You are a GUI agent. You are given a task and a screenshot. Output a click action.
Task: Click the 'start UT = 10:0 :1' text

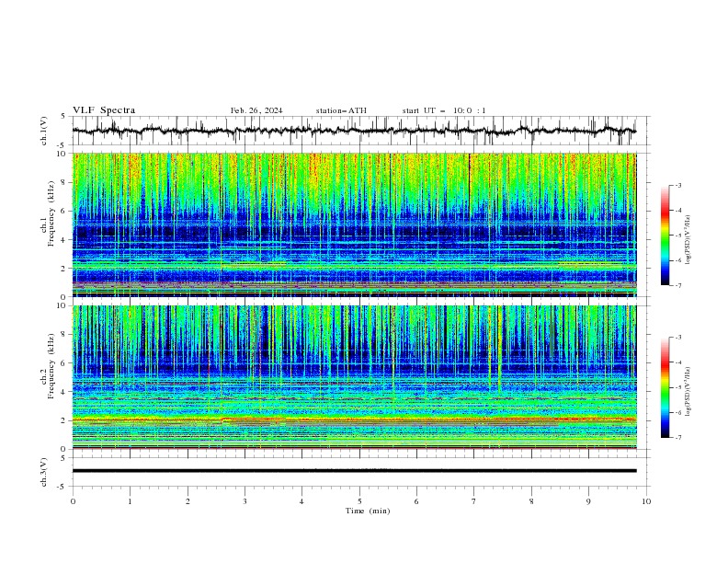444,110
